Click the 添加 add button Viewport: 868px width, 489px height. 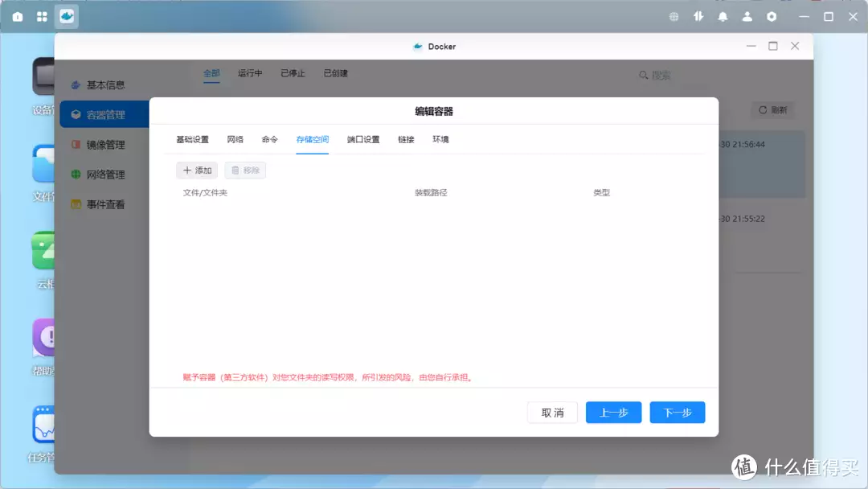tap(197, 171)
